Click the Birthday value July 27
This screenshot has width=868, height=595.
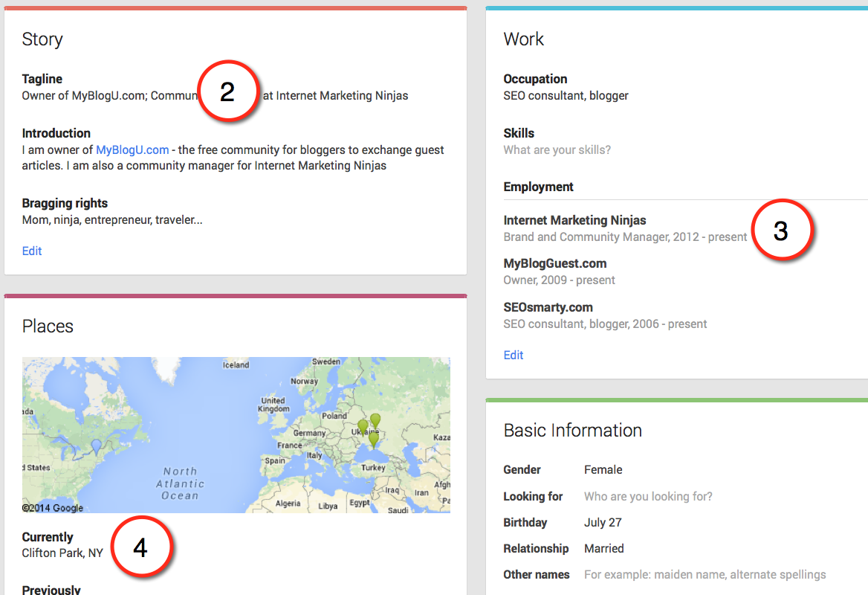coord(603,522)
